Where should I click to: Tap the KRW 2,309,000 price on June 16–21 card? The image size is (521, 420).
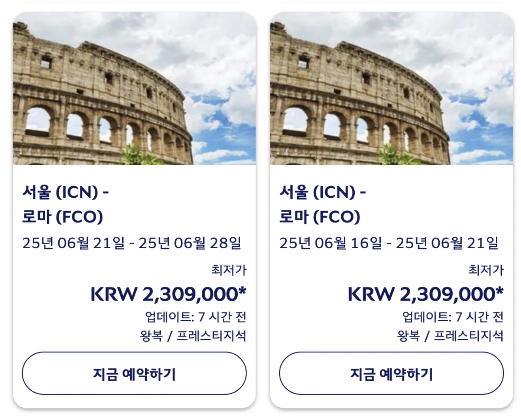(426, 294)
